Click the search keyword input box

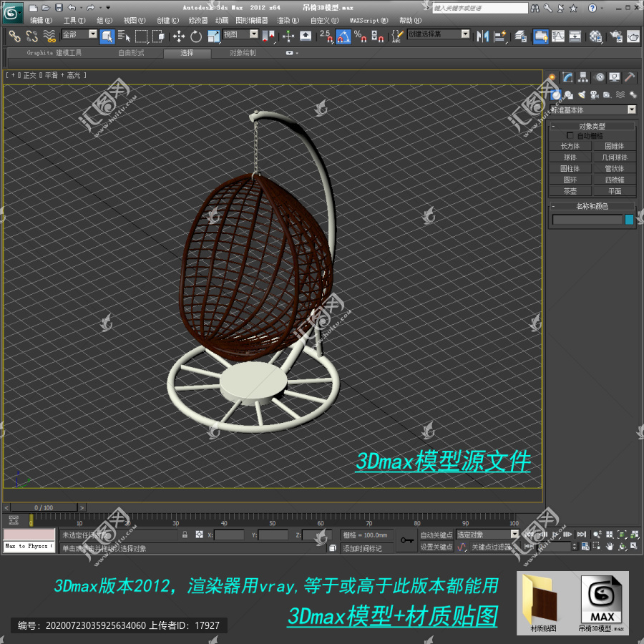point(479,8)
